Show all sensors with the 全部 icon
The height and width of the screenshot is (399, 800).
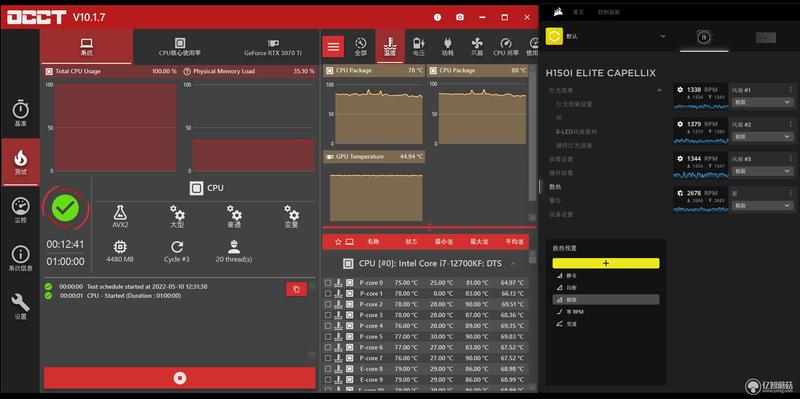pos(361,46)
